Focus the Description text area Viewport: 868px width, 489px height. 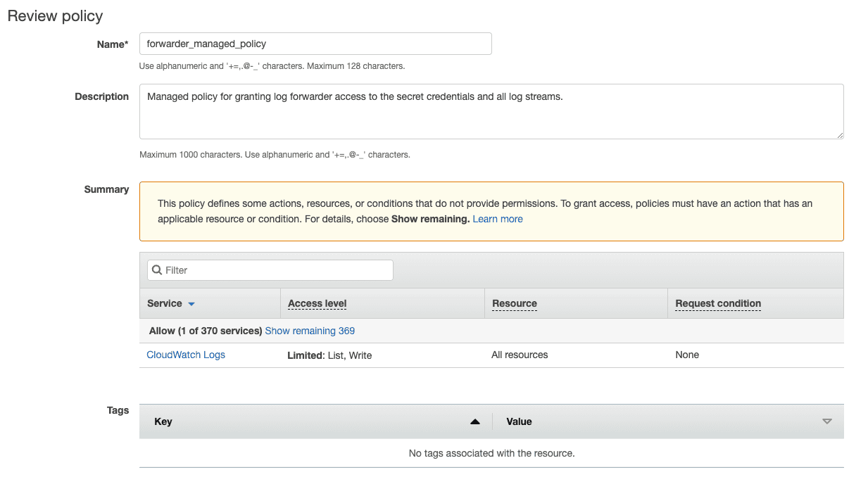click(491, 112)
